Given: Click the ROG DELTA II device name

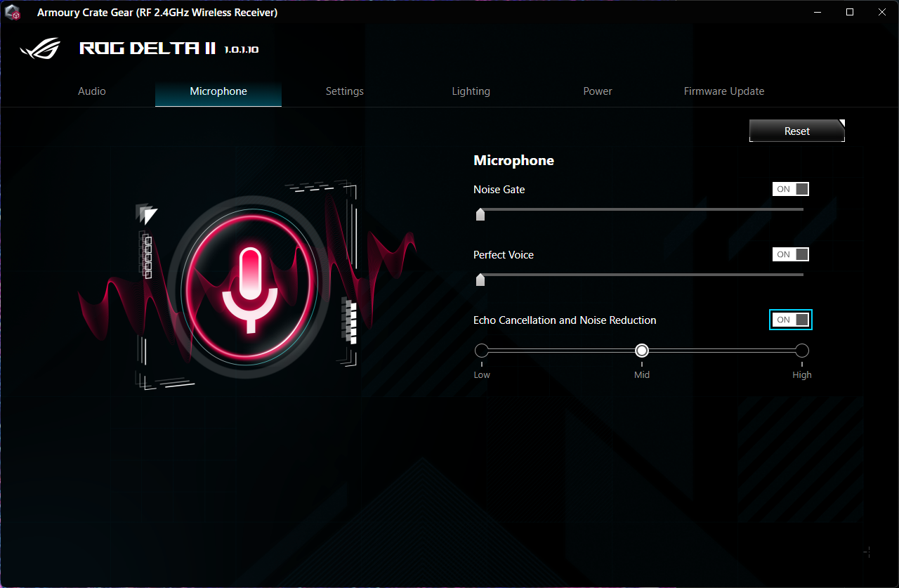Looking at the screenshot, I should pos(149,48).
